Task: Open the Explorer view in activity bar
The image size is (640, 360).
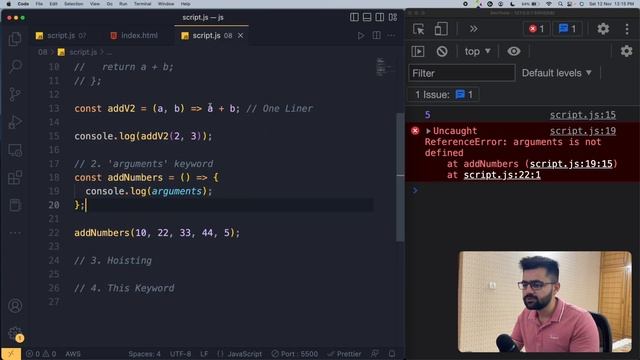Action: point(15,39)
